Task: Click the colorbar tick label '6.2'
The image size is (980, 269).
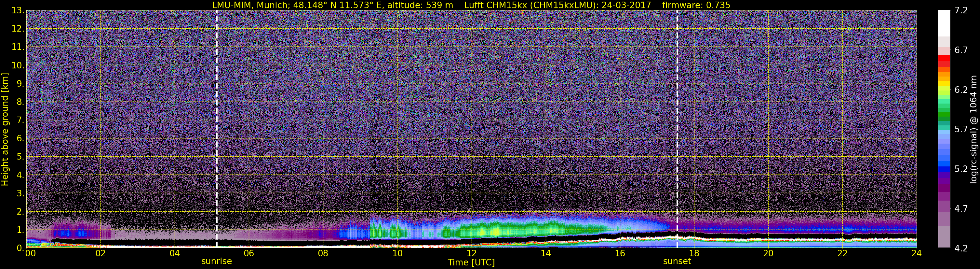Action: click(961, 90)
